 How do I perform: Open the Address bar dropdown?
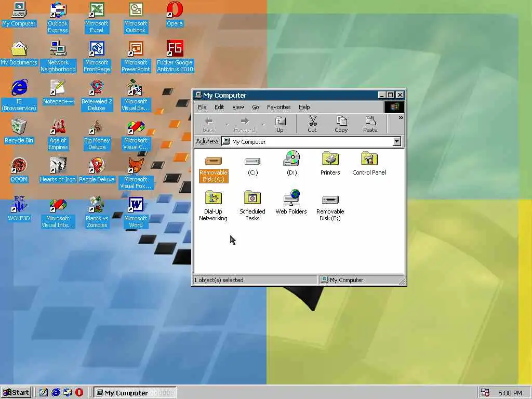click(x=396, y=141)
